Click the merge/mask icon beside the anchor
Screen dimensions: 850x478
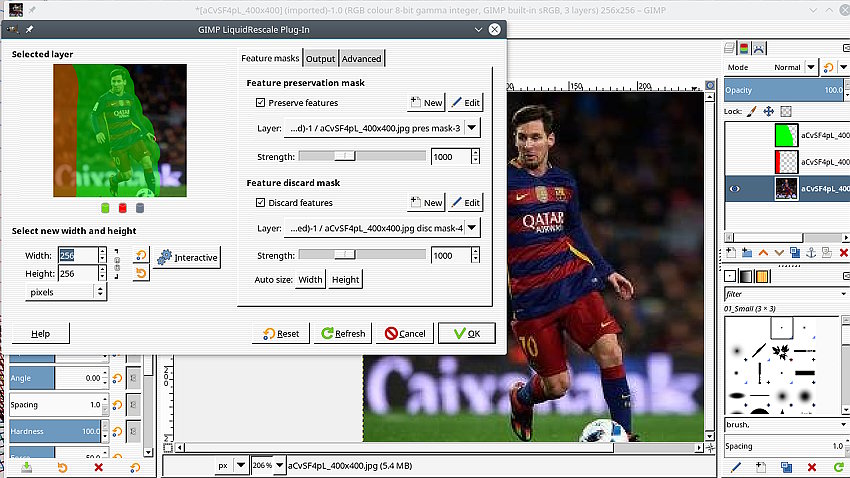(x=827, y=253)
